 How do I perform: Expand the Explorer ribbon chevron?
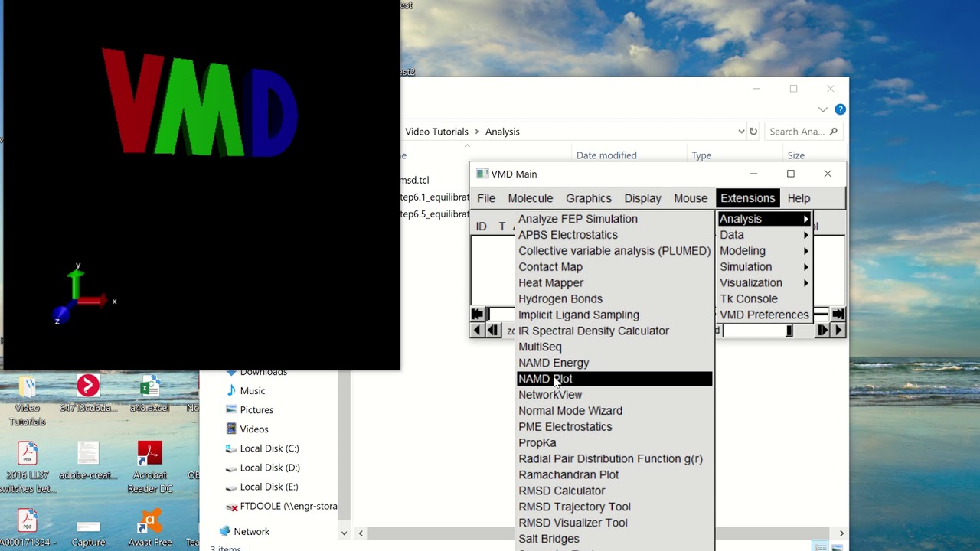[x=823, y=109]
